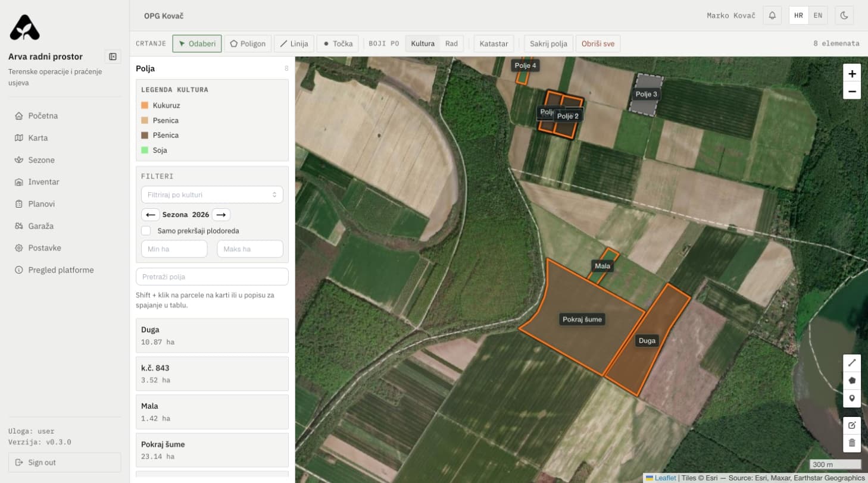Open Inventar in sidebar

point(64,182)
